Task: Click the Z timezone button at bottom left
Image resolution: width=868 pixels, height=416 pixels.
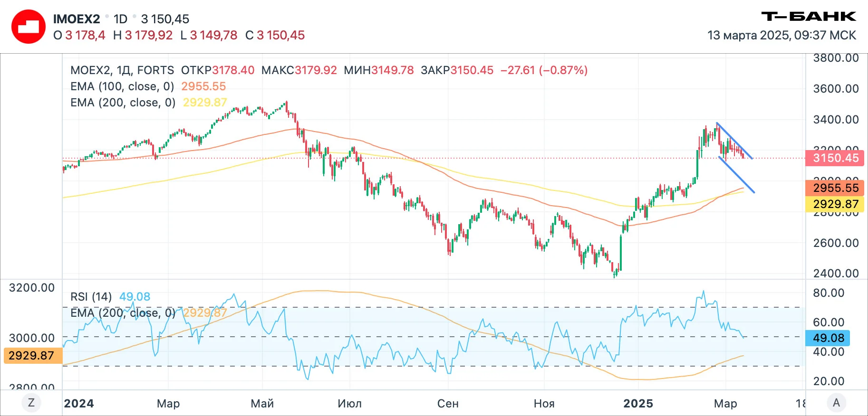Action: (x=31, y=403)
